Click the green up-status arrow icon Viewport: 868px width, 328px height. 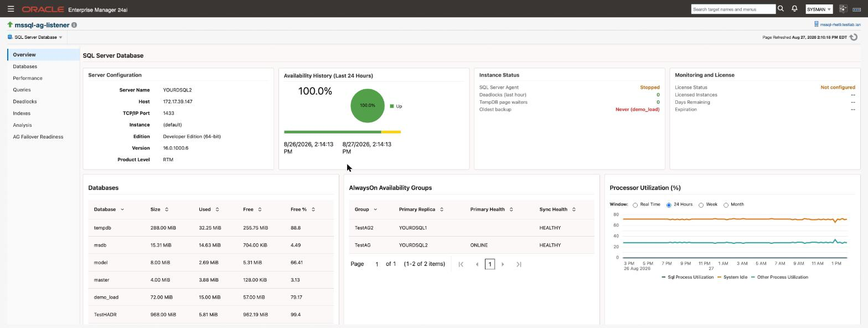[x=10, y=25]
